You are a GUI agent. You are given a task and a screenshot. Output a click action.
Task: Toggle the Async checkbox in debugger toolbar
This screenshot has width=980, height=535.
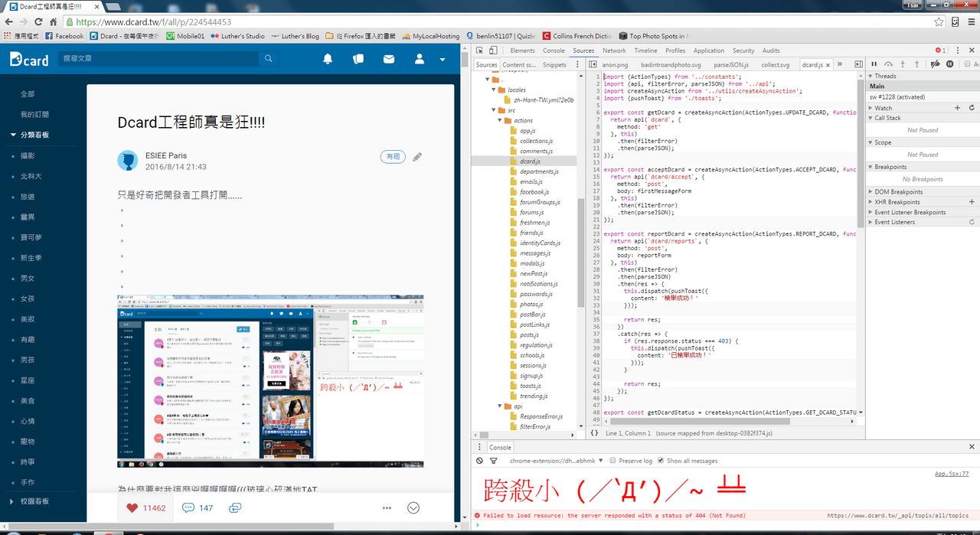968,64
